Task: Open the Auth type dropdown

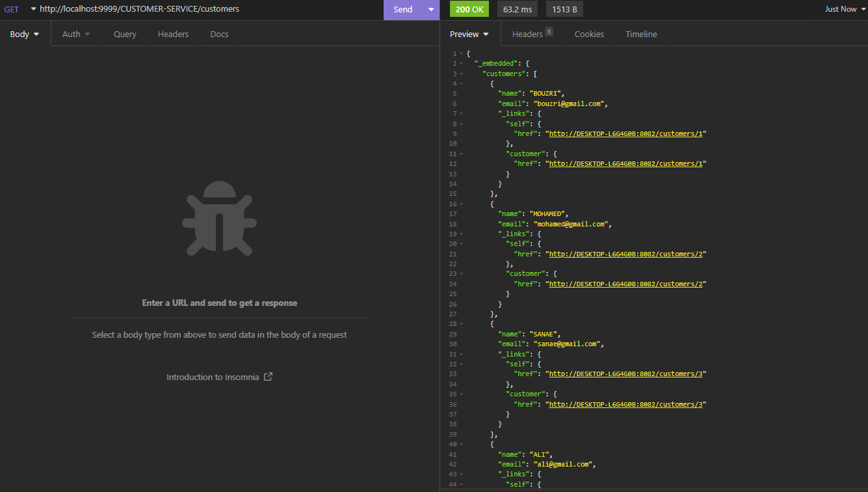Action: coord(76,34)
